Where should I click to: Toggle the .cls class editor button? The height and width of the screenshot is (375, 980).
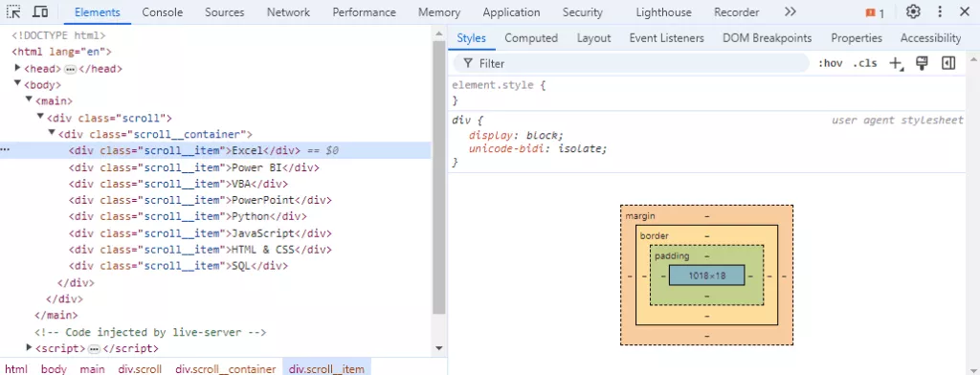tap(865, 63)
